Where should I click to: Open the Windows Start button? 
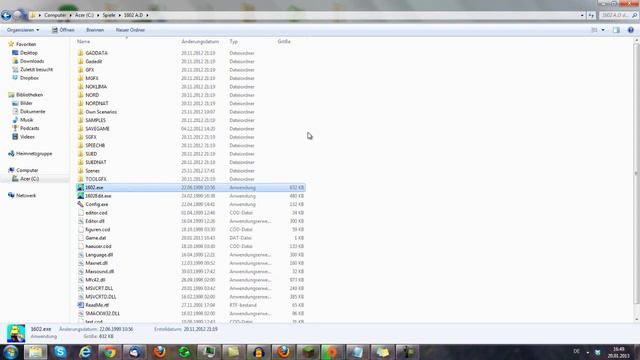(x=11, y=352)
